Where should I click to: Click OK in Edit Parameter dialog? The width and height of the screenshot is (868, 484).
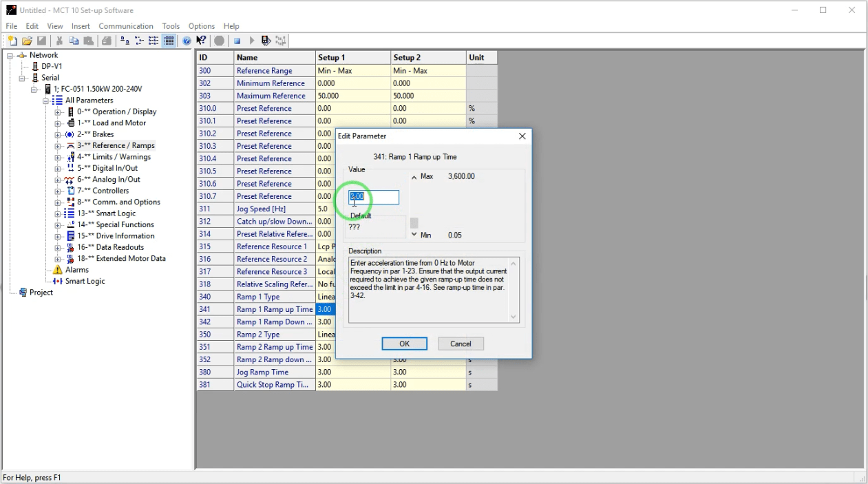(x=404, y=344)
